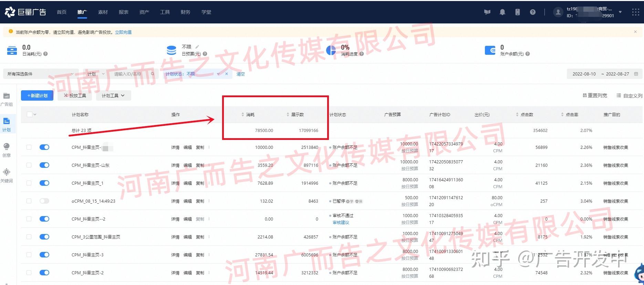Open 资产 in top navigation
This screenshot has width=644, height=285.
point(144,12)
